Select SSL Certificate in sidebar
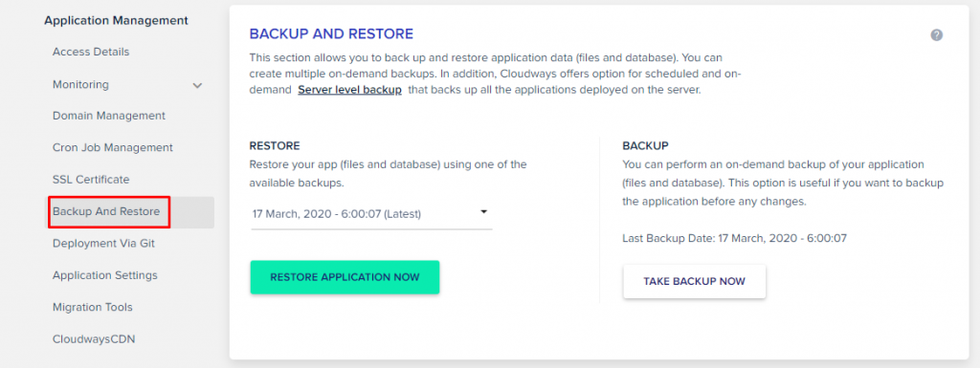980x368 pixels. click(91, 180)
